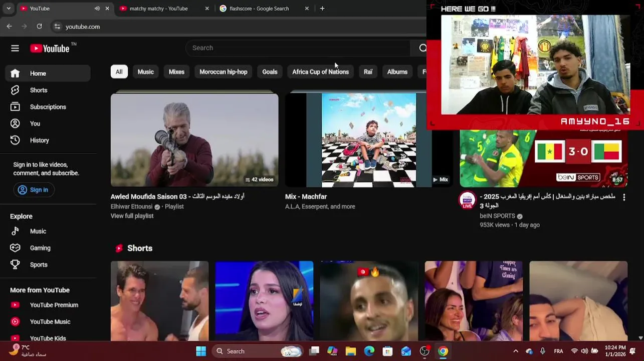644x361 pixels.
Task: Open YouTube Premium link
Action: click(x=48, y=305)
